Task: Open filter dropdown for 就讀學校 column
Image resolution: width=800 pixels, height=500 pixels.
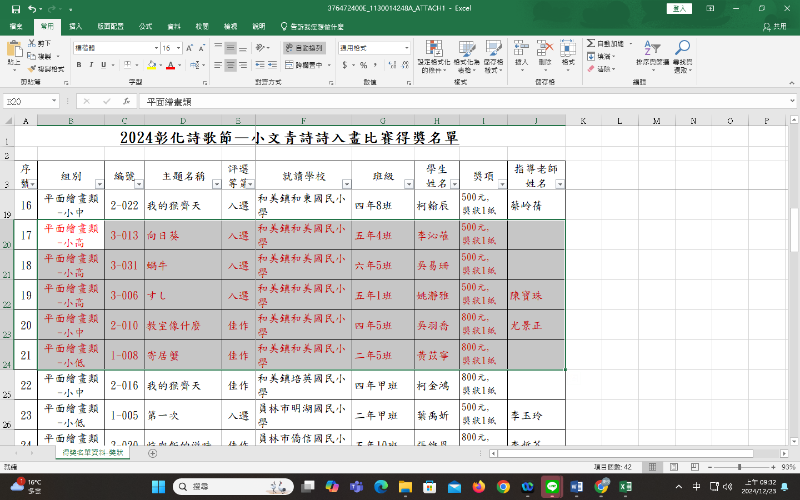Action: 345,183
